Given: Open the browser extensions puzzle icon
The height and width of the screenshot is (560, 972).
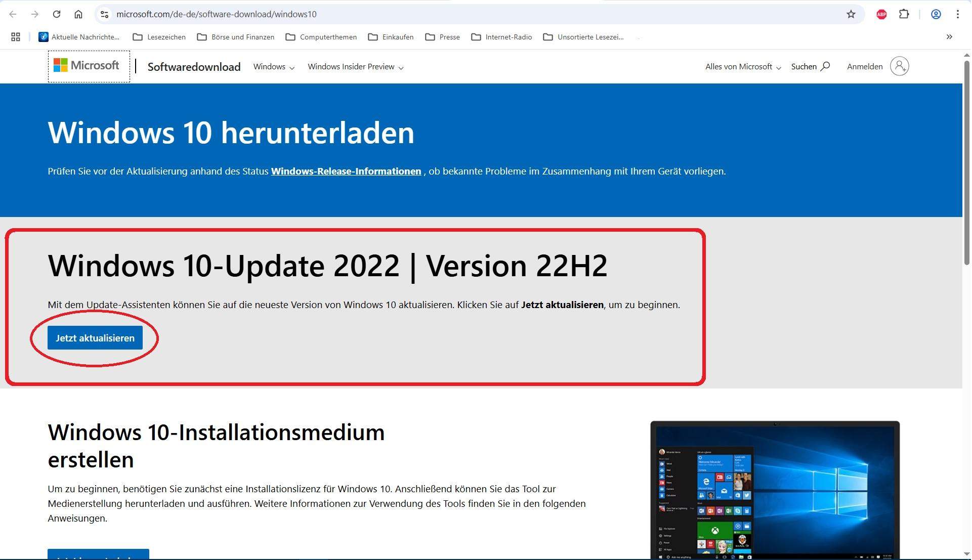Looking at the screenshot, I should (904, 14).
